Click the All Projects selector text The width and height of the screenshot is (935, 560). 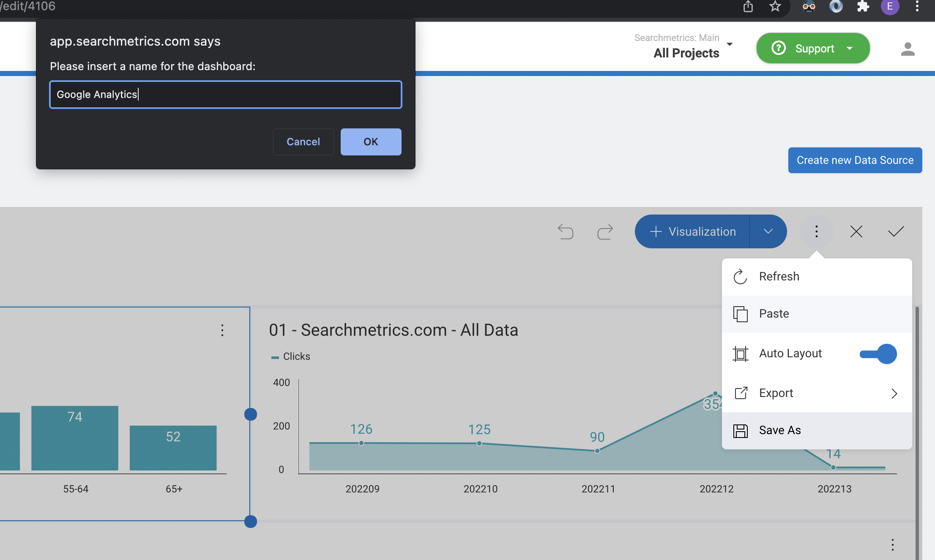686,53
